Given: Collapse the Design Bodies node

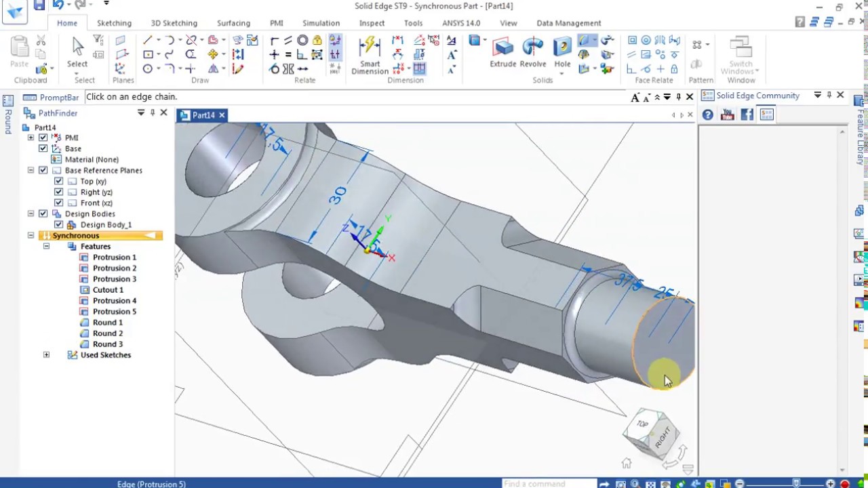Looking at the screenshot, I should [31, 213].
